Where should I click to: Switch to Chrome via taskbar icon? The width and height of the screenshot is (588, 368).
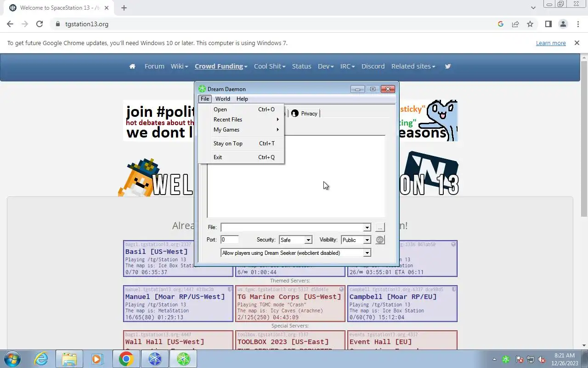(126, 359)
